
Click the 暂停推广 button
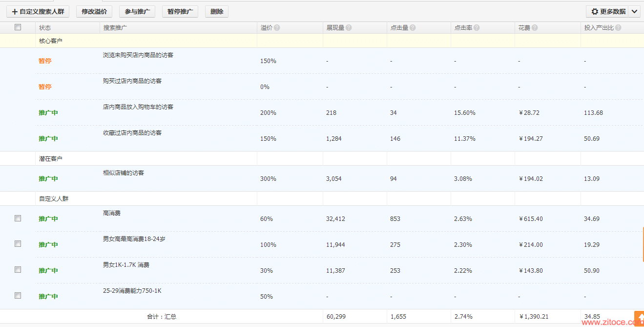(x=180, y=11)
